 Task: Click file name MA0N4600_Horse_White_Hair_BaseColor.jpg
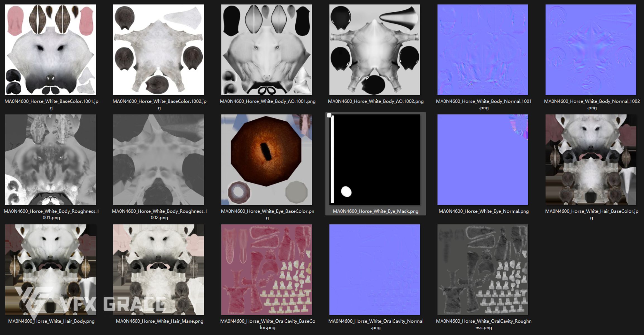pyautogui.click(x=592, y=214)
